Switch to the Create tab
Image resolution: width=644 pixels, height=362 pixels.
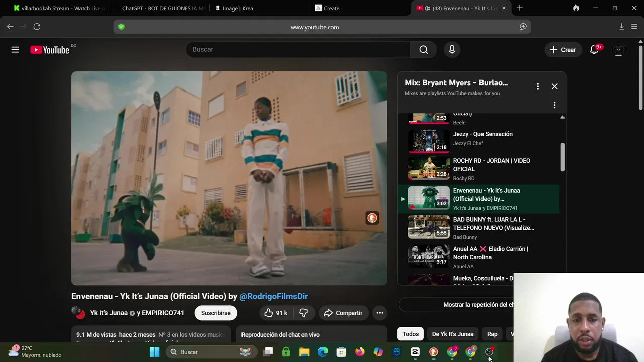(x=360, y=8)
